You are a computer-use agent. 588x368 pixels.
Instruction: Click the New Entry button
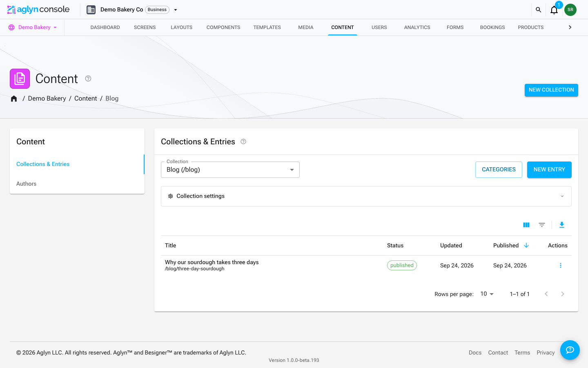[x=549, y=170]
